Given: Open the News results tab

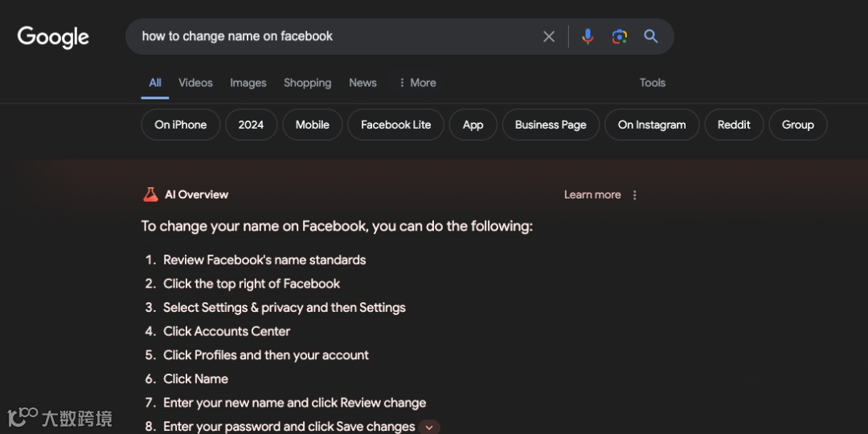Looking at the screenshot, I should coord(362,83).
